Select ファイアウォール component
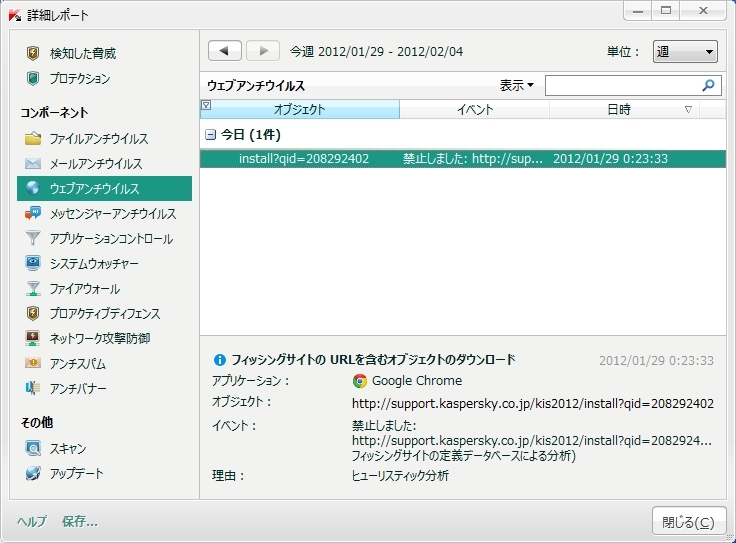Viewport: 736px width, 543px height. (x=84, y=289)
